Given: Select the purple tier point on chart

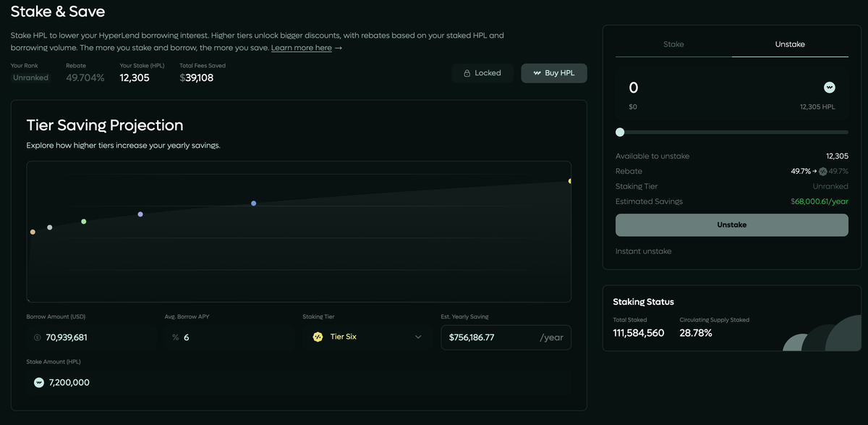Looking at the screenshot, I should point(140,214).
